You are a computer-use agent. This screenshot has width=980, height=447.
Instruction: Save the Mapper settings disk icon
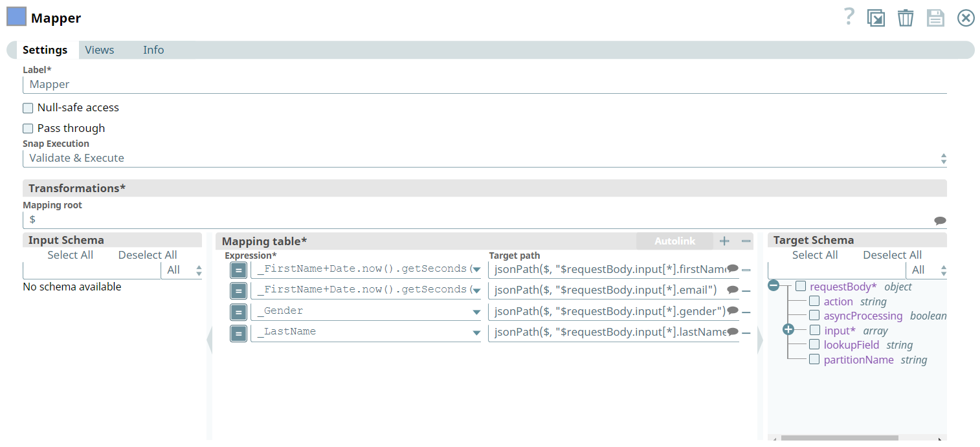(x=935, y=17)
